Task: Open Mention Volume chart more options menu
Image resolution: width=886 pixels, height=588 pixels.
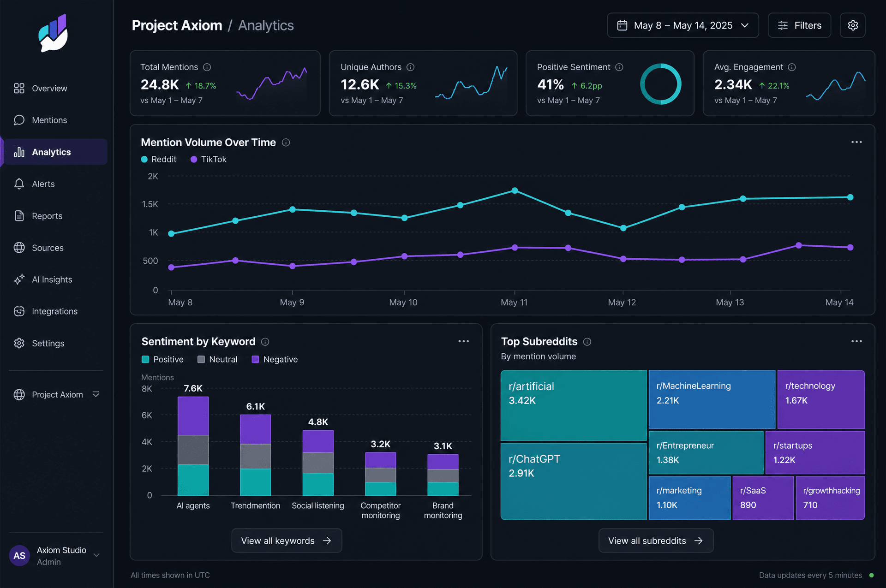Action: click(856, 142)
